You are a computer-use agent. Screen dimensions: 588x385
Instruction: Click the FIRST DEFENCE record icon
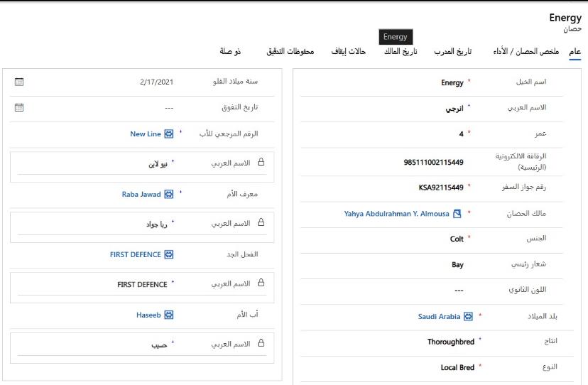(x=169, y=254)
